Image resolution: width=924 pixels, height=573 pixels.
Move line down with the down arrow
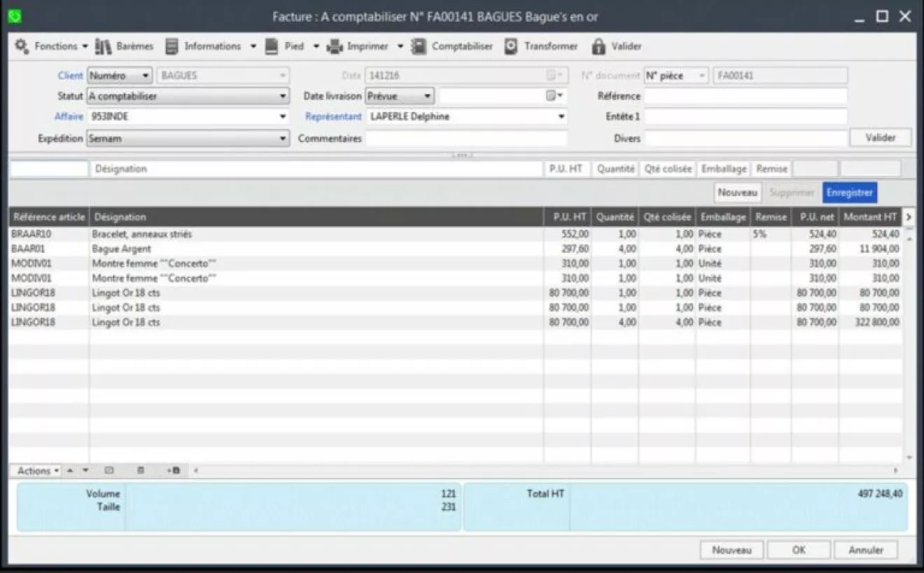85,471
